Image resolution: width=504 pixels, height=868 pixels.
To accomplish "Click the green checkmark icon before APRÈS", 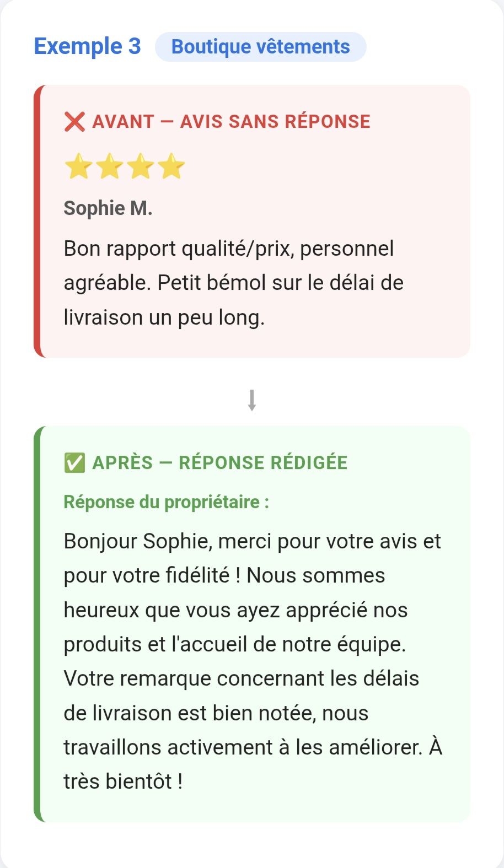I will pos(74,463).
